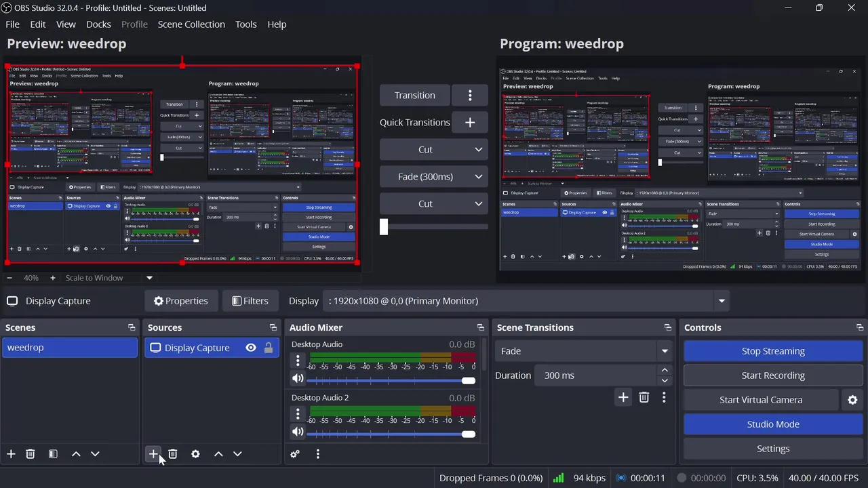
Task: Pop out the Audio Mixer dock icon
Action: [480, 327]
